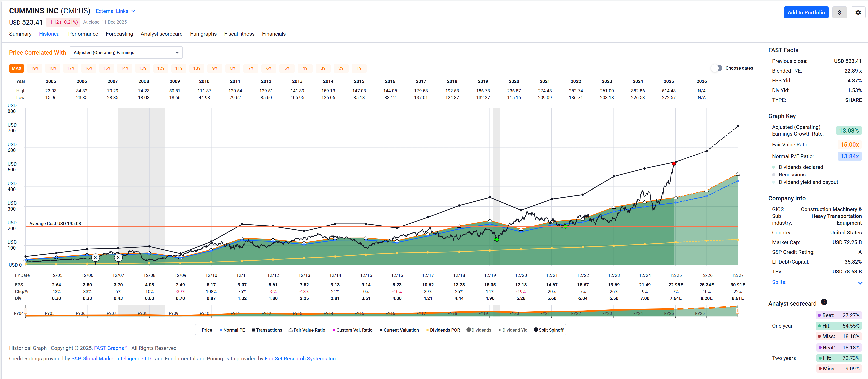Image resolution: width=868 pixels, height=379 pixels.
Task: Click the red current-price dot on chart
Action: click(x=674, y=164)
